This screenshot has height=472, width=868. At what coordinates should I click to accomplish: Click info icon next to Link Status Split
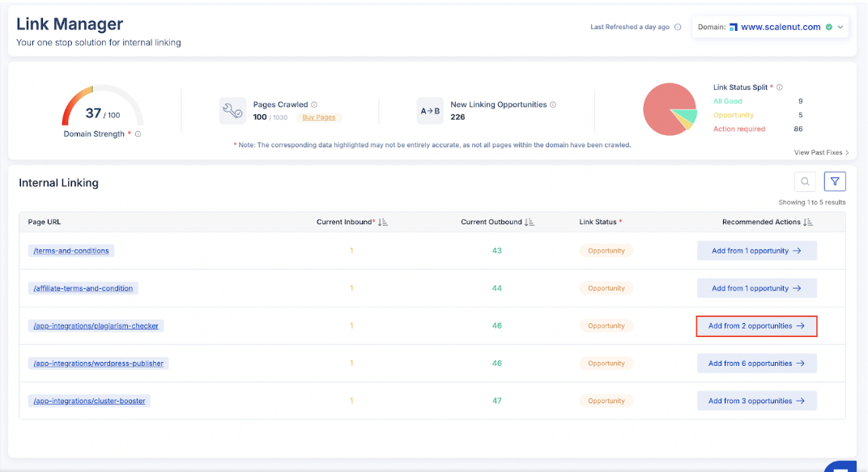[780, 87]
